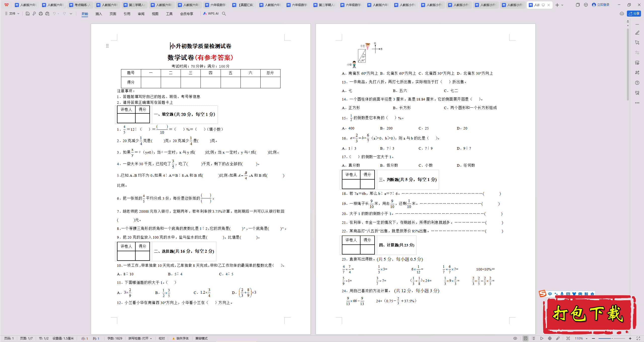
Task: Click the Redo arrow icon
Action: pos(64,14)
